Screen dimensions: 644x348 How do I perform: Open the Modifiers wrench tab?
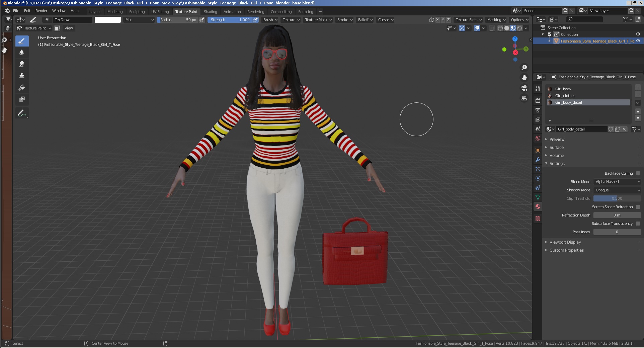(538, 160)
